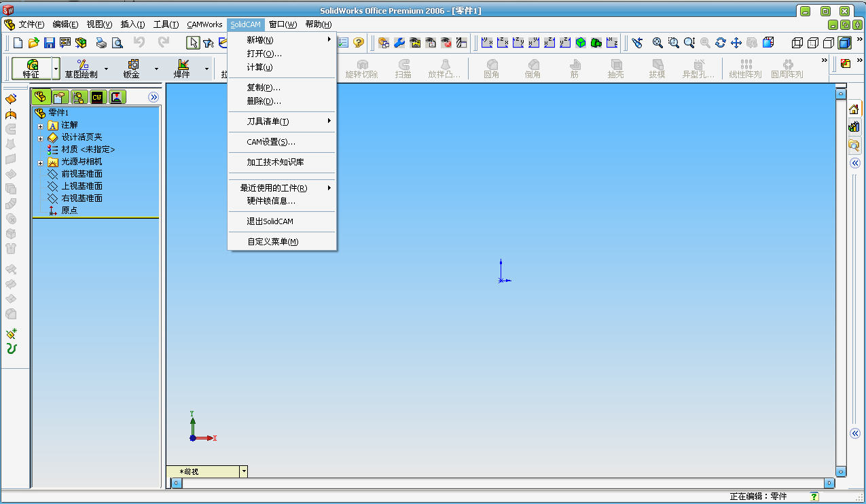Click the yellow question mark Help icon
Viewport: 866px width, 504px height.
359,43
